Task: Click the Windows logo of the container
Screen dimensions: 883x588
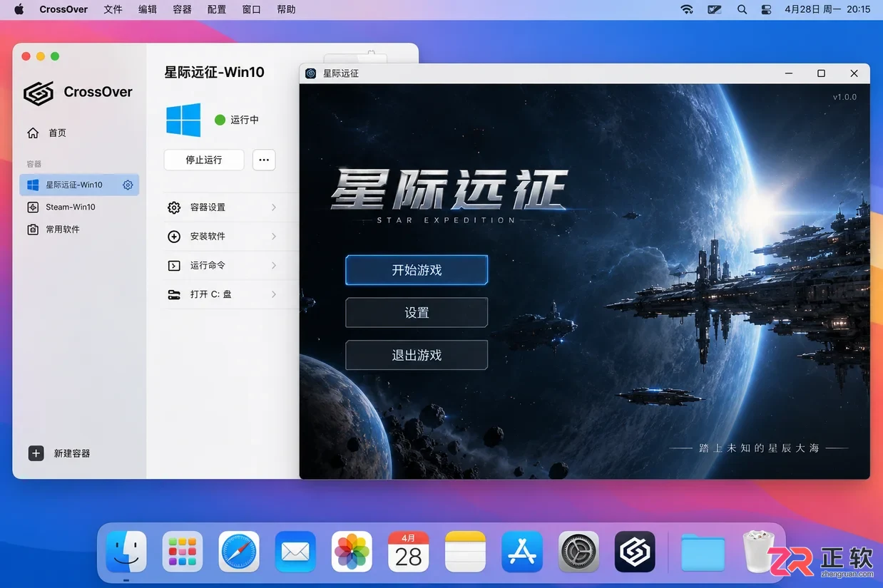Action: (183, 120)
